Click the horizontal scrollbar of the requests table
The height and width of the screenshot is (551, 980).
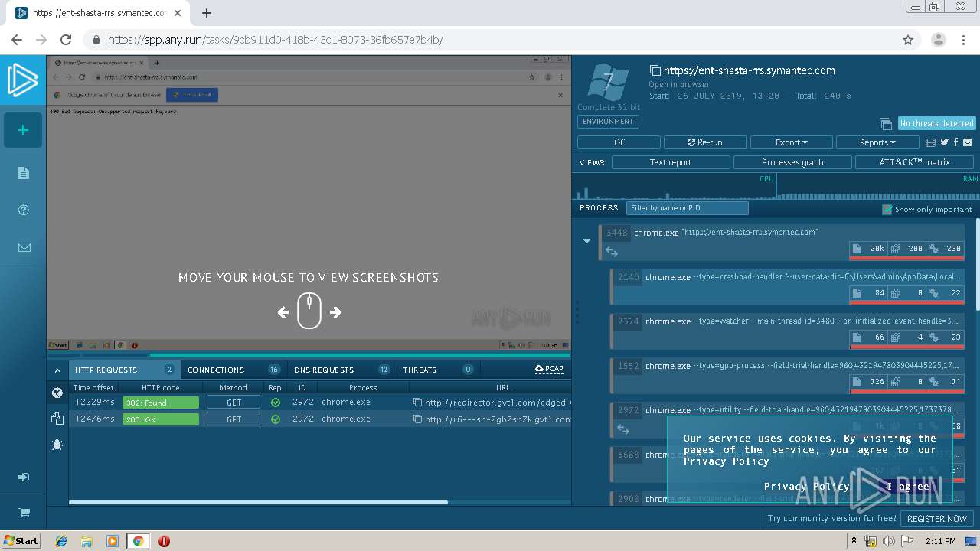(258, 502)
